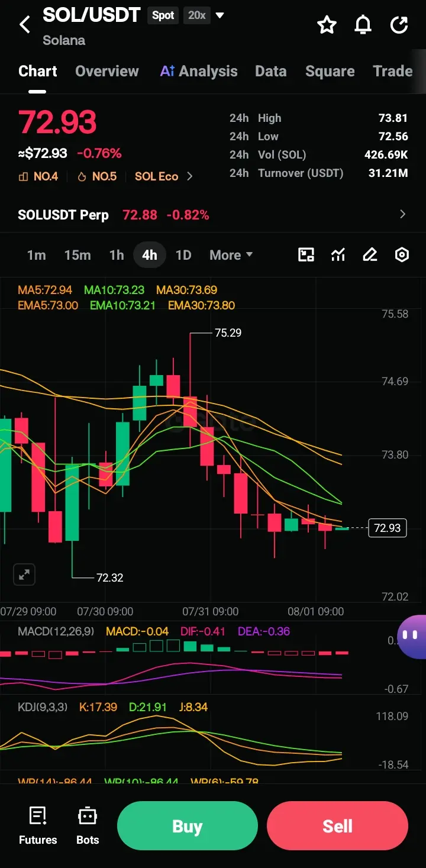This screenshot has width=426, height=868.
Task: Tap the 24h Turnover value 31.21M
Action: (389, 173)
